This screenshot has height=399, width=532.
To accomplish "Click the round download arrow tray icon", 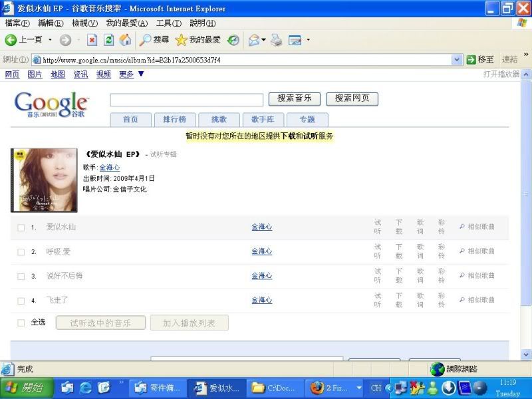I will pyautogui.click(x=448, y=388).
